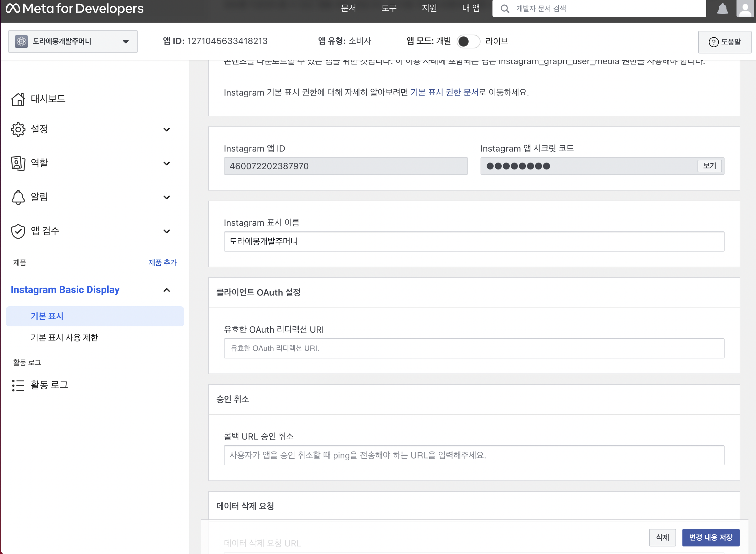
Task: Toggle app mode to Live
Action: (x=468, y=42)
